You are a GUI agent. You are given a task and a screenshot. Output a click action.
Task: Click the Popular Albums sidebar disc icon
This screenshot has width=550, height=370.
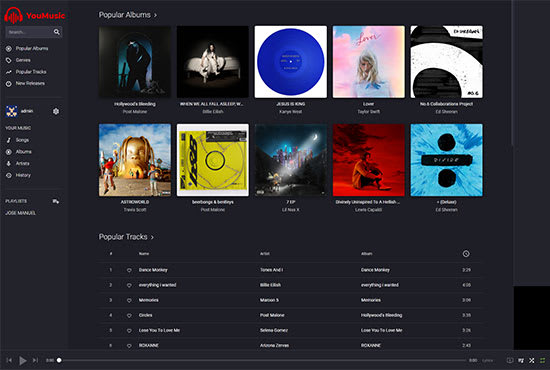point(9,48)
